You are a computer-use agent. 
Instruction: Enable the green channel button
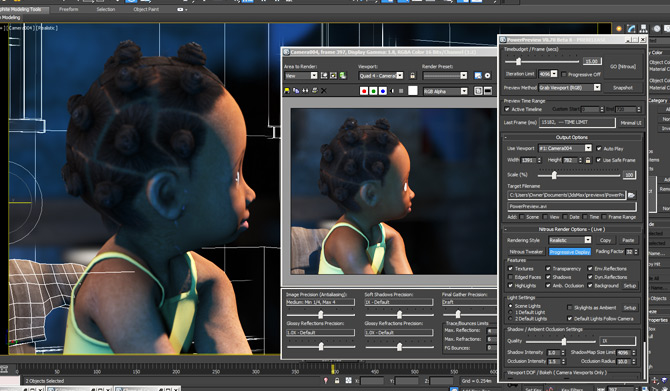373,91
